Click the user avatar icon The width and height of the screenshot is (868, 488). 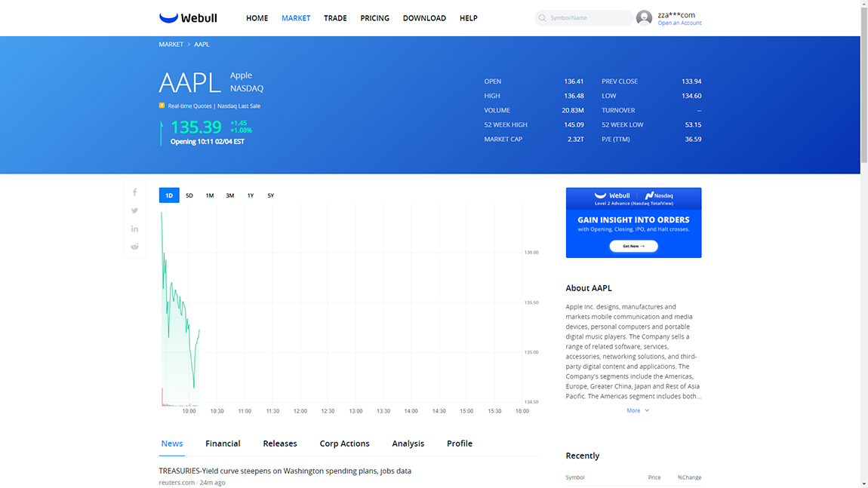coord(644,17)
